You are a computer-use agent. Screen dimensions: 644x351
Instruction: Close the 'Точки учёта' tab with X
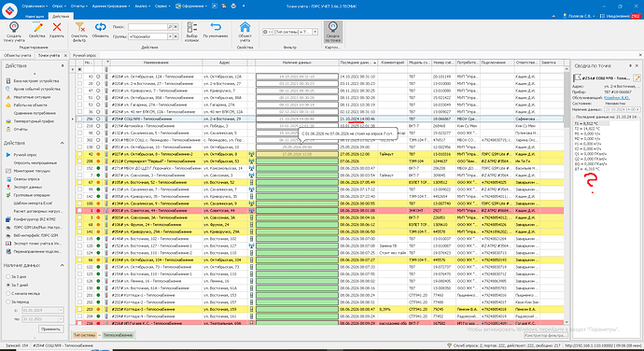(65, 55)
